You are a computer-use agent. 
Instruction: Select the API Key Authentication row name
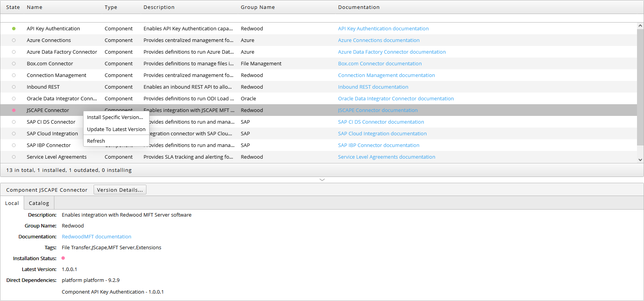click(53, 28)
